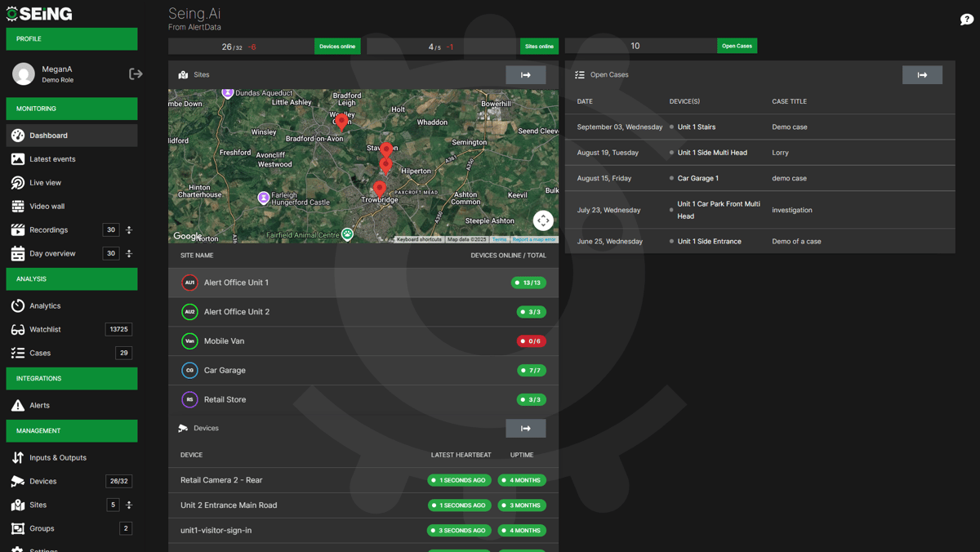
Task: Click the green Devices online button
Action: [x=337, y=46]
